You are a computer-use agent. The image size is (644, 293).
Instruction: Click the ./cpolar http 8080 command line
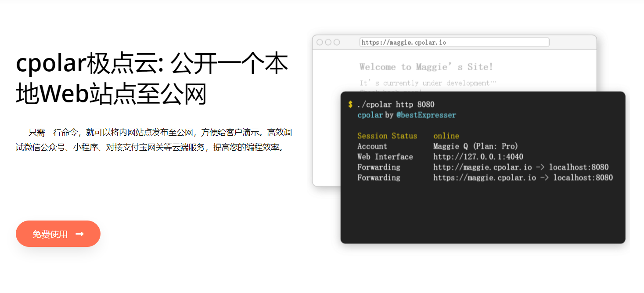click(396, 105)
